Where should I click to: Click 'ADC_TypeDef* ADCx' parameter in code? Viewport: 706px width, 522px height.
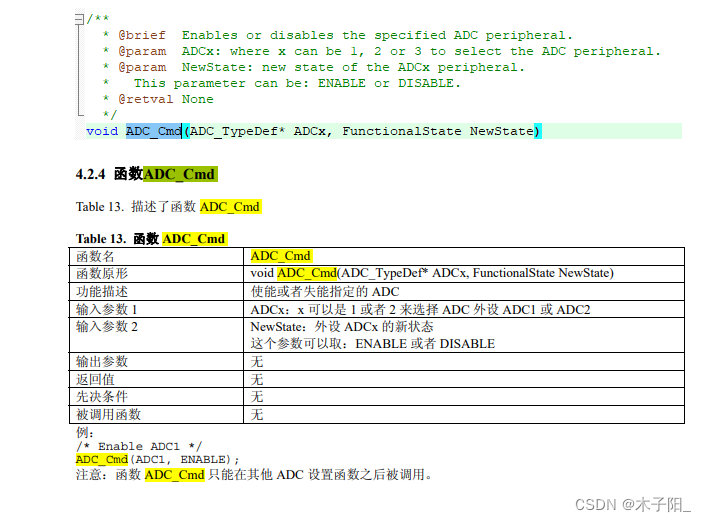pos(258,131)
